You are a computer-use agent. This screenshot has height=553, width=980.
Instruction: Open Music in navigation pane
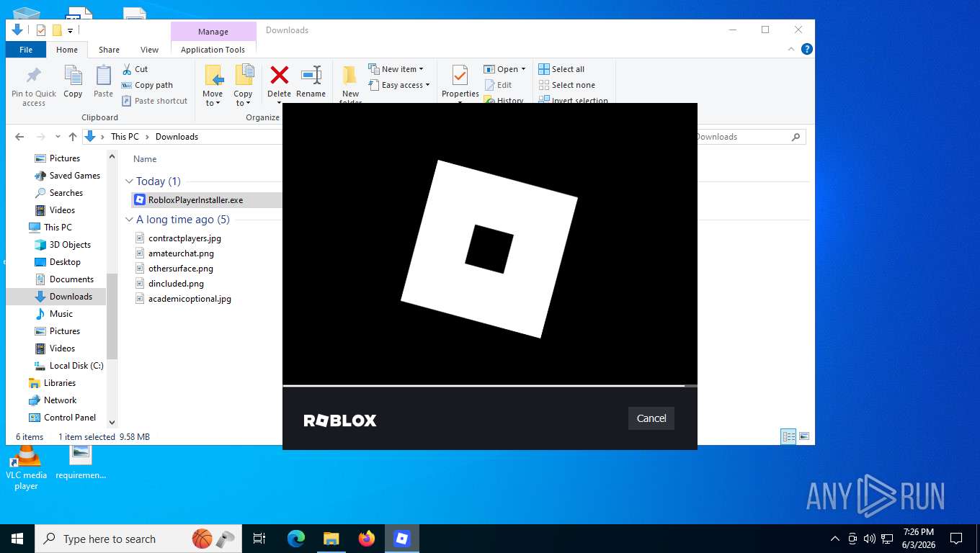point(61,314)
